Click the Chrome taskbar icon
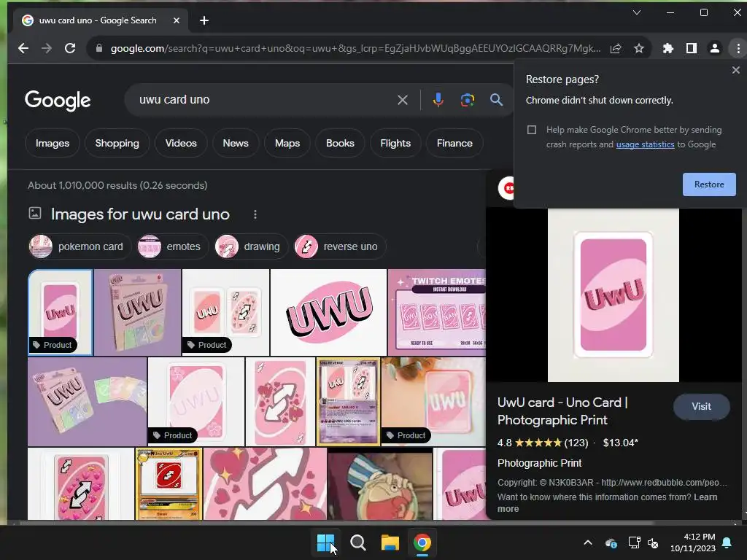 tap(422, 542)
